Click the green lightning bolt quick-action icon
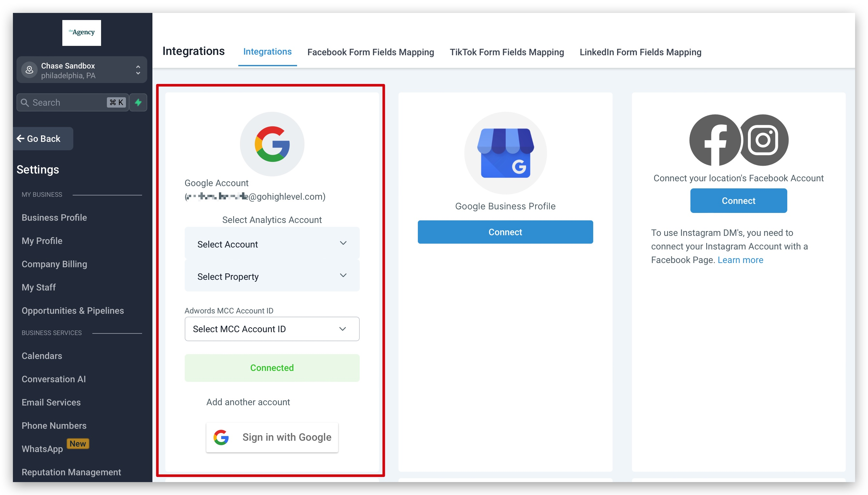This screenshot has height=495, width=868. tap(138, 102)
